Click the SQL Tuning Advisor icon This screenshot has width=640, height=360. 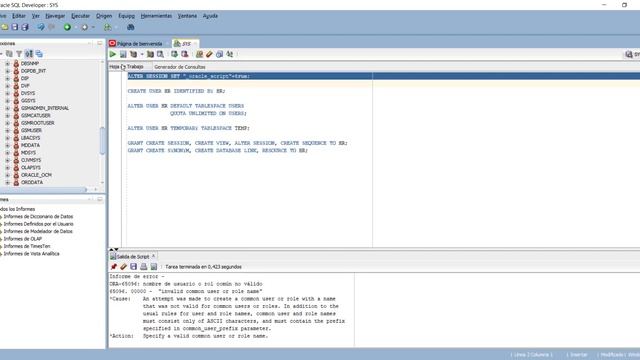click(x=160, y=54)
